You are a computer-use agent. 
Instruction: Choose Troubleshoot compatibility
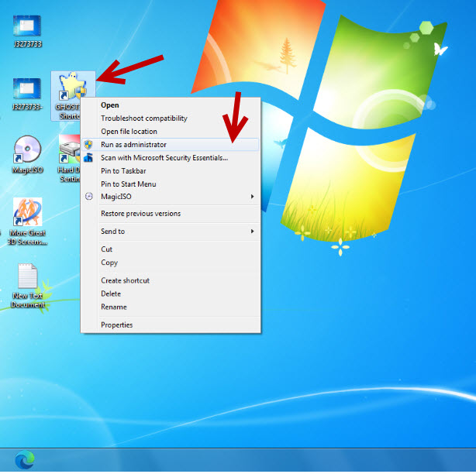[x=144, y=118]
